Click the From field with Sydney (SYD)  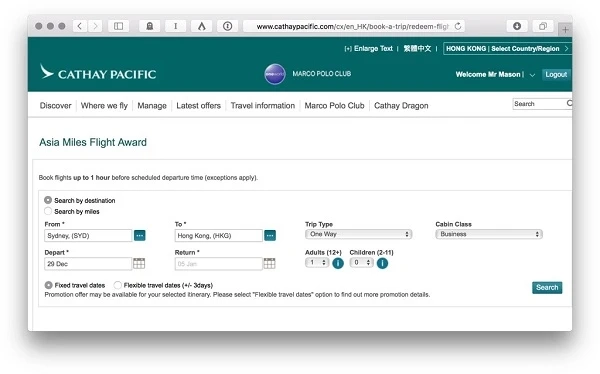(88, 235)
